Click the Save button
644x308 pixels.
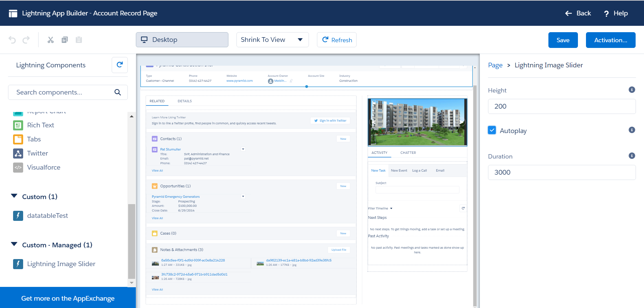(x=563, y=40)
